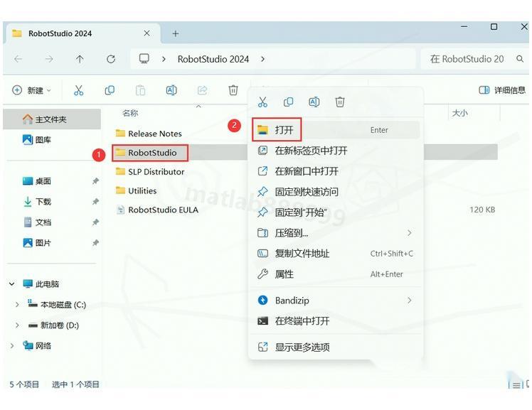Image resolution: width=532 pixels, height=410 pixels.
Task: Refresh the current folder view
Action: [x=111, y=59]
